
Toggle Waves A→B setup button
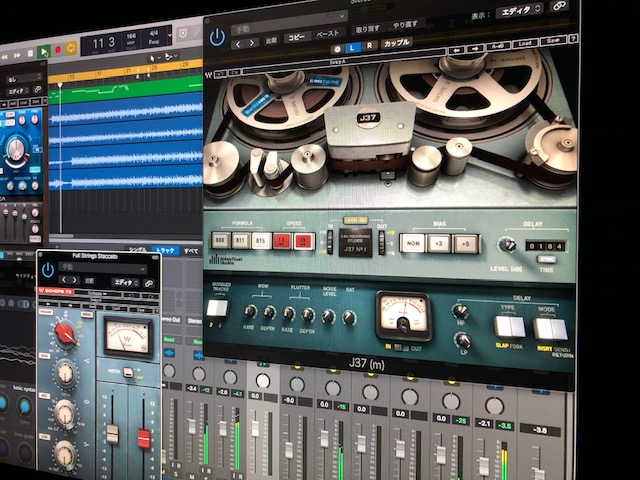498,46
